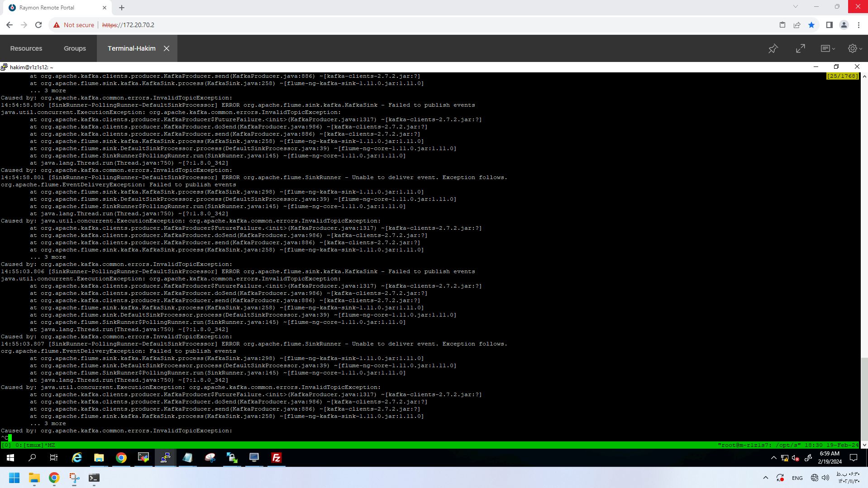Image resolution: width=868 pixels, height=488 pixels.
Task: Switch to the Groups tab
Action: tap(75, 48)
